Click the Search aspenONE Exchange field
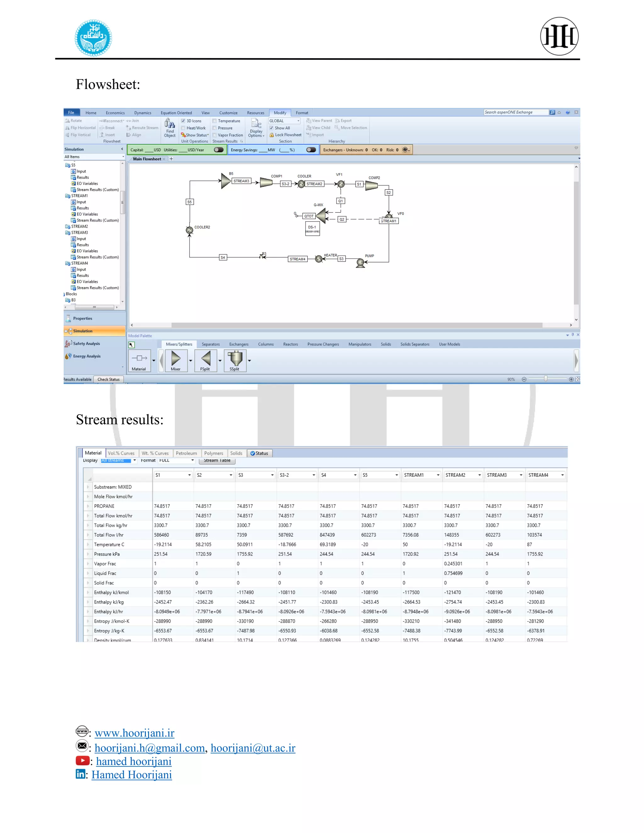This screenshot has width=644, height=833. pyautogui.click(x=516, y=113)
